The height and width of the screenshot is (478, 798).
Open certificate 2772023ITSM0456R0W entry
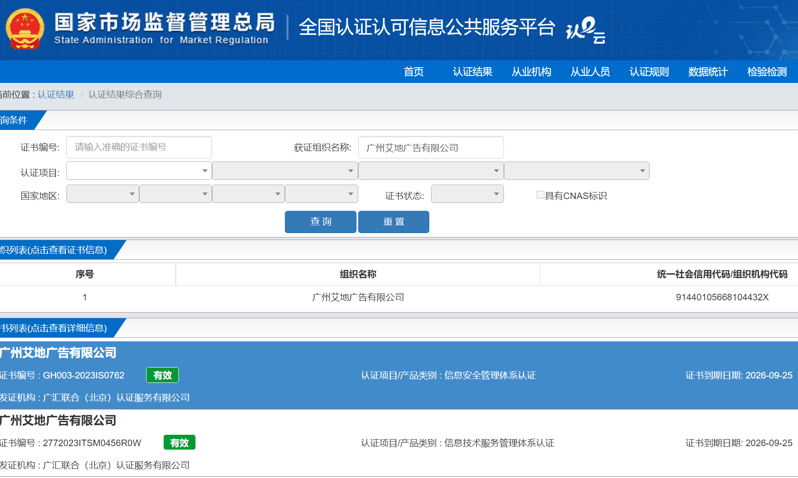pyautogui.click(x=399, y=443)
